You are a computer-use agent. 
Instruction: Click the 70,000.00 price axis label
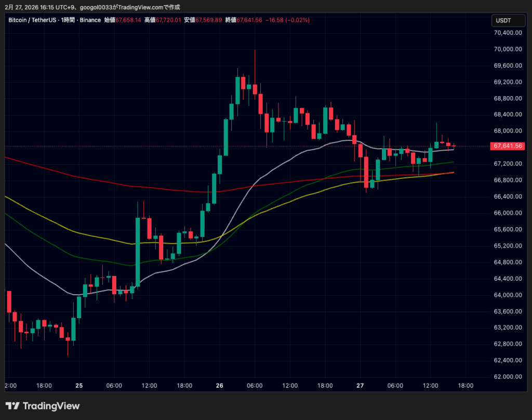click(507, 49)
